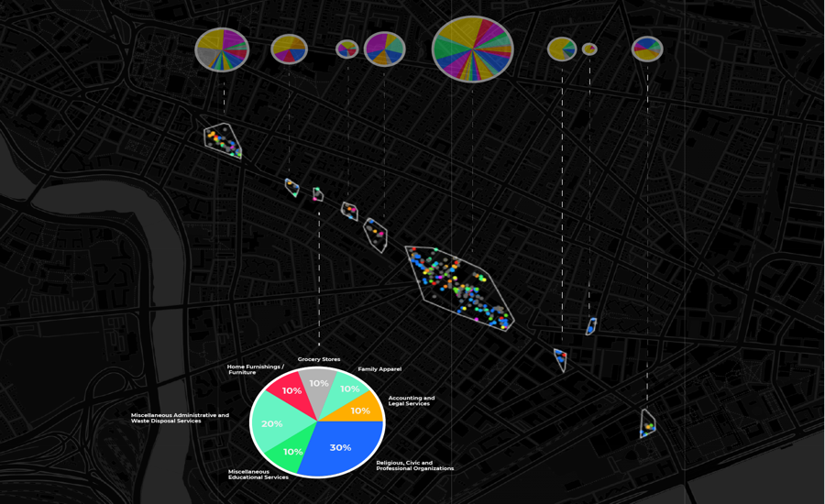The width and height of the screenshot is (825, 504).
Task: Select the green Miscellaneous Educational Services slice
Action: point(293,452)
